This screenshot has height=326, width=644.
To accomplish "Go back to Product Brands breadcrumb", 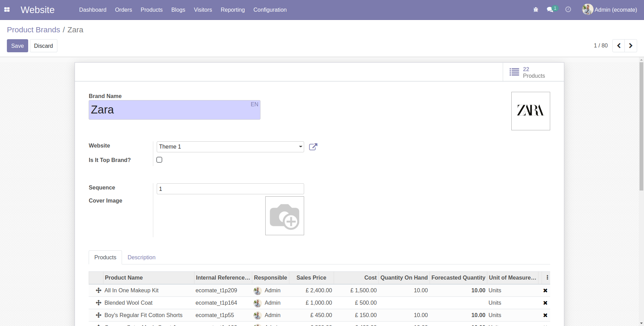I will (x=33, y=30).
